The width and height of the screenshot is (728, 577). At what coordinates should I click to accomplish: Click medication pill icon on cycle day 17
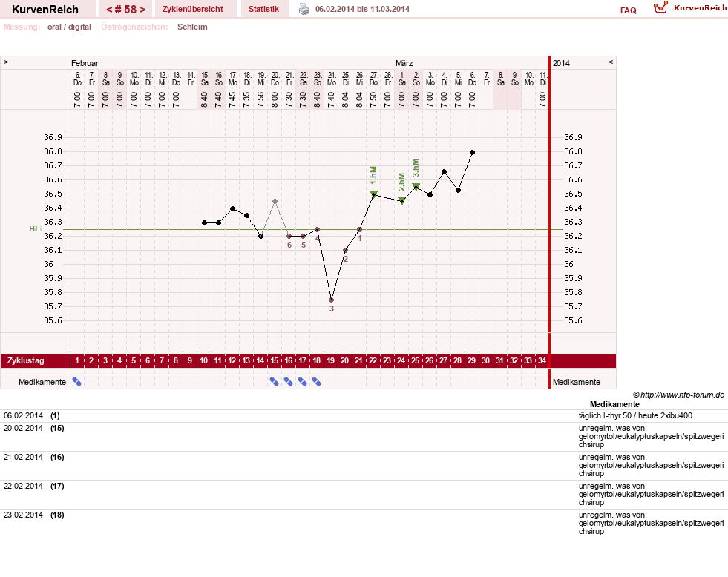click(x=302, y=382)
